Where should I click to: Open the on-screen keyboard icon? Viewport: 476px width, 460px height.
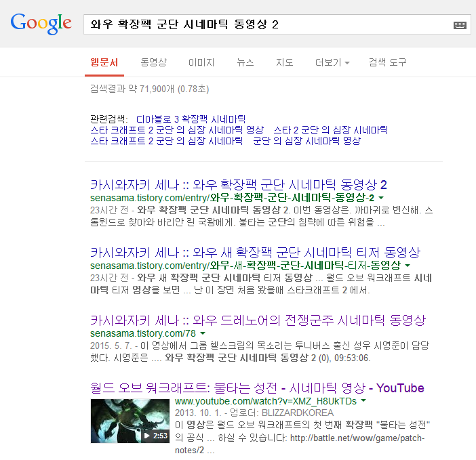coord(460,25)
